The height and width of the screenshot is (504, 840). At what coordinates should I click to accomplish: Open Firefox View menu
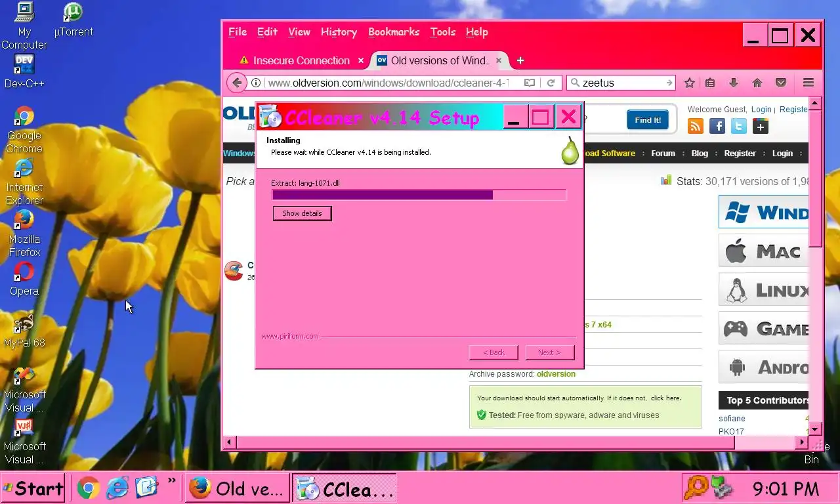coord(299,32)
